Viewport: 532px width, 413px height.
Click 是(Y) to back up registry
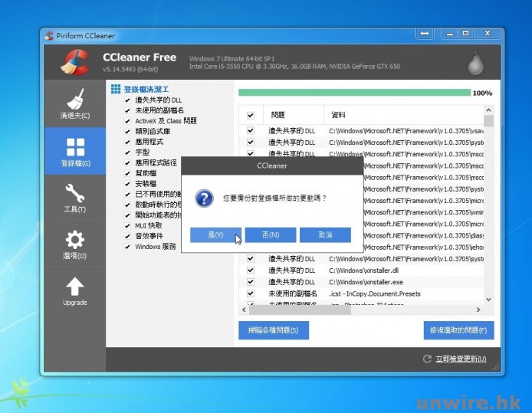(216, 234)
